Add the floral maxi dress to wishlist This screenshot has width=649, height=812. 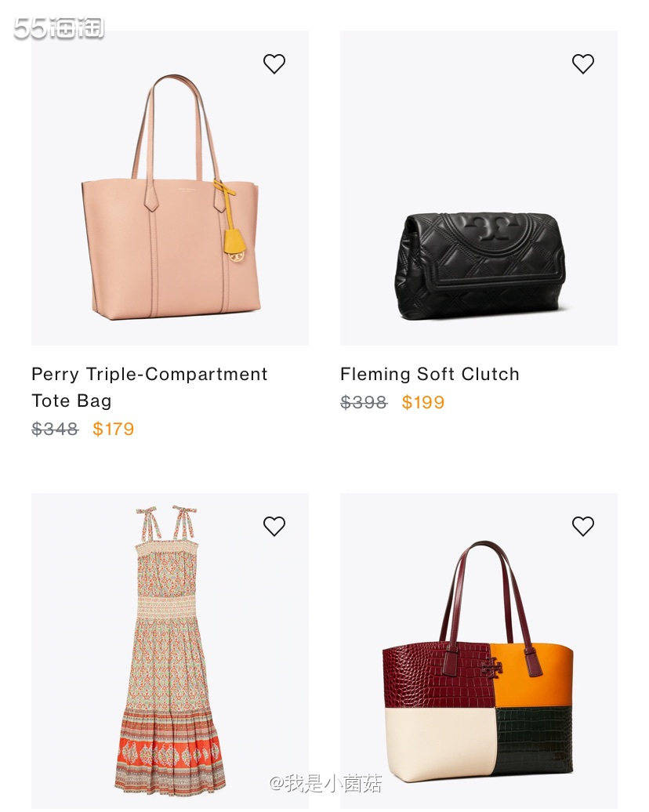pyautogui.click(x=274, y=526)
